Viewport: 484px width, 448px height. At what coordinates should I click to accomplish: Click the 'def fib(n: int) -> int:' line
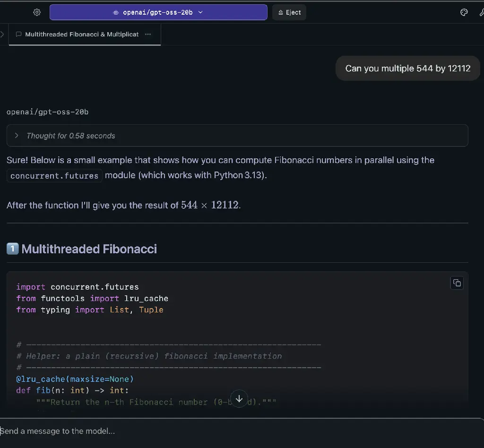click(x=72, y=390)
